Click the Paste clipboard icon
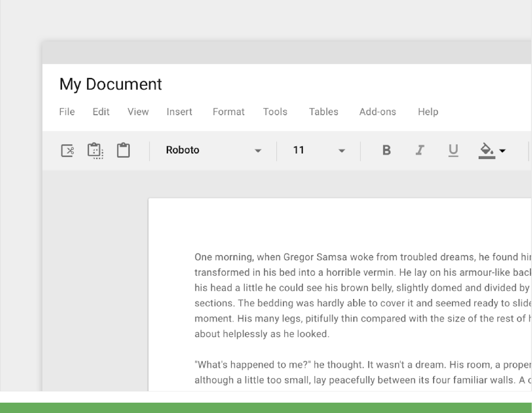 coord(123,150)
